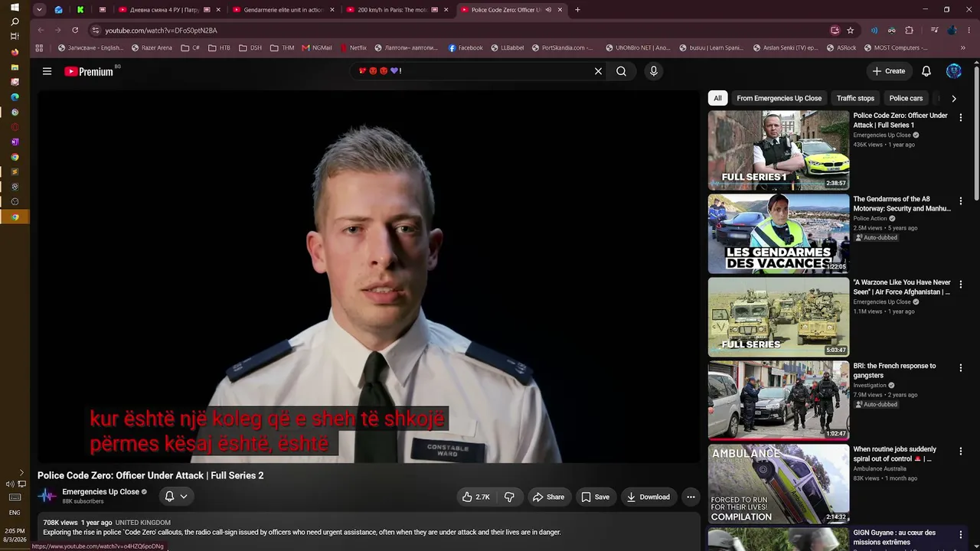980x551 pixels.
Task: Visit the Emergencies Up Close channel name
Action: [101, 492]
